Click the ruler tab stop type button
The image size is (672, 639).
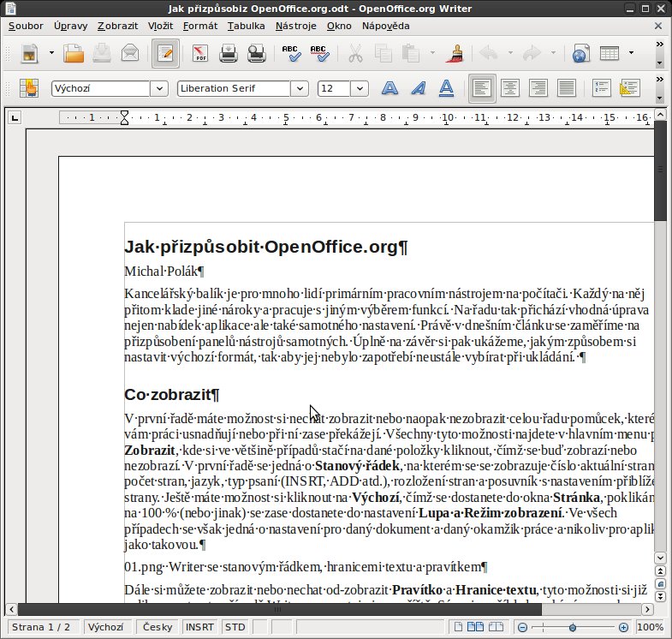15,117
